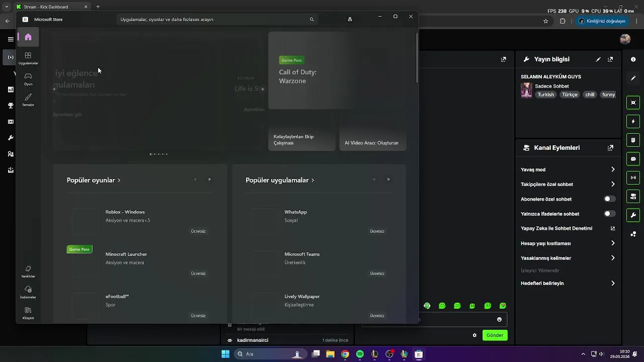Click the chill tag chip

(590, 95)
